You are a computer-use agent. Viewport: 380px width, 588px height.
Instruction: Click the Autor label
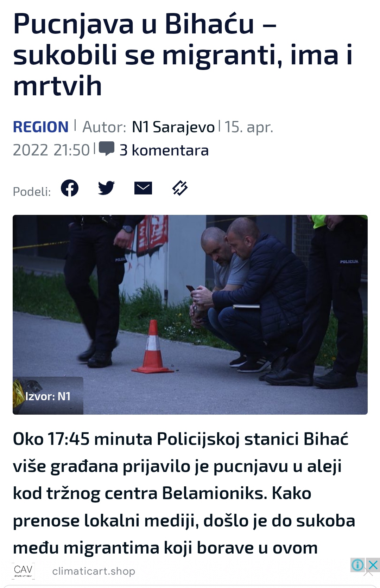pos(104,127)
